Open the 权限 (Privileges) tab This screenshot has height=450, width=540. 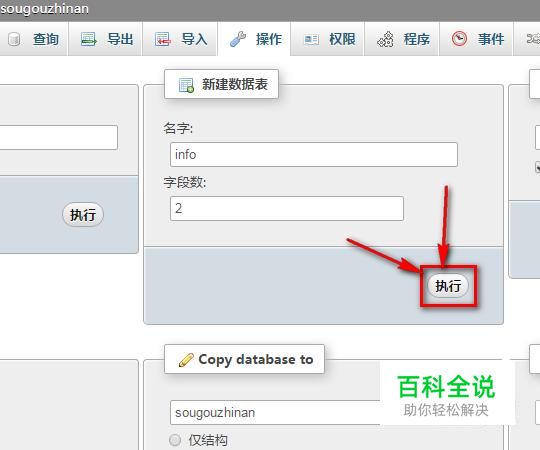point(328,39)
